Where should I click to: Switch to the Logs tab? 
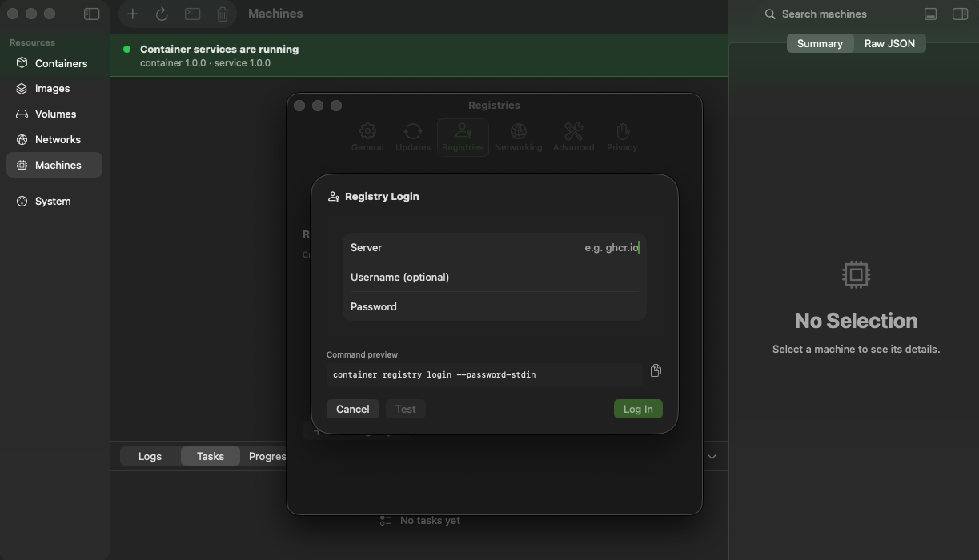pyautogui.click(x=150, y=456)
